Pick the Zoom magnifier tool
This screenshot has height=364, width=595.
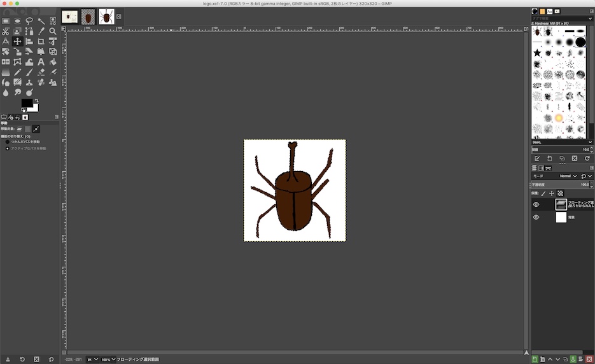pyautogui.click(x=53, y=31)
